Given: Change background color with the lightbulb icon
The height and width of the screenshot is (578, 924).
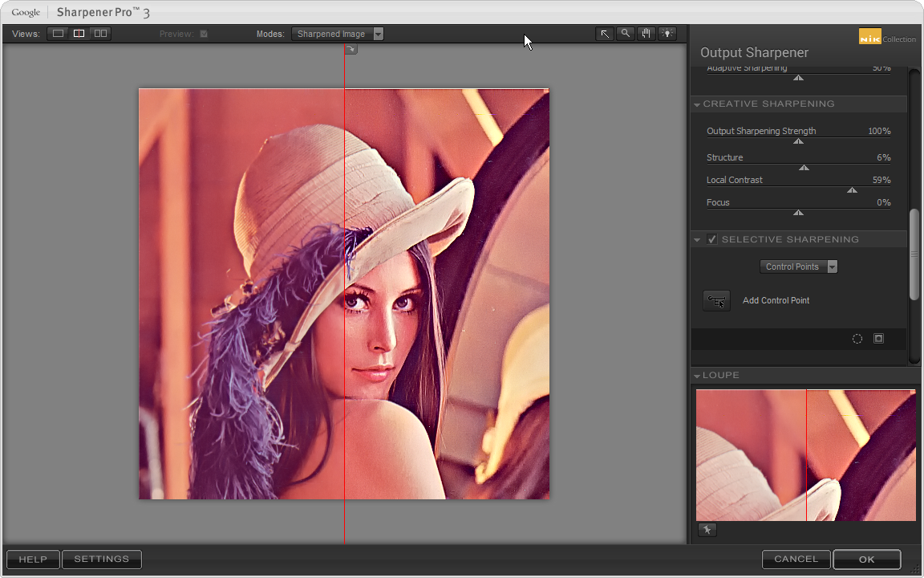Looking at the screenshot, I should pos(667,34).
